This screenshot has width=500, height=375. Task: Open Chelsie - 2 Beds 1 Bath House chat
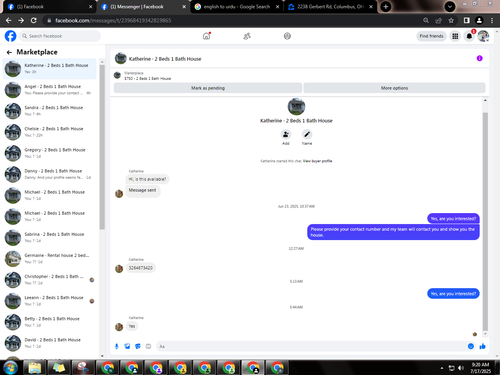[49, 132]
